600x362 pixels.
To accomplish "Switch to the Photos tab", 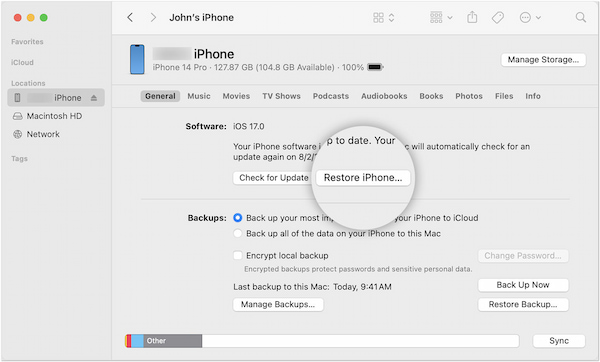I will click(469, 96).
